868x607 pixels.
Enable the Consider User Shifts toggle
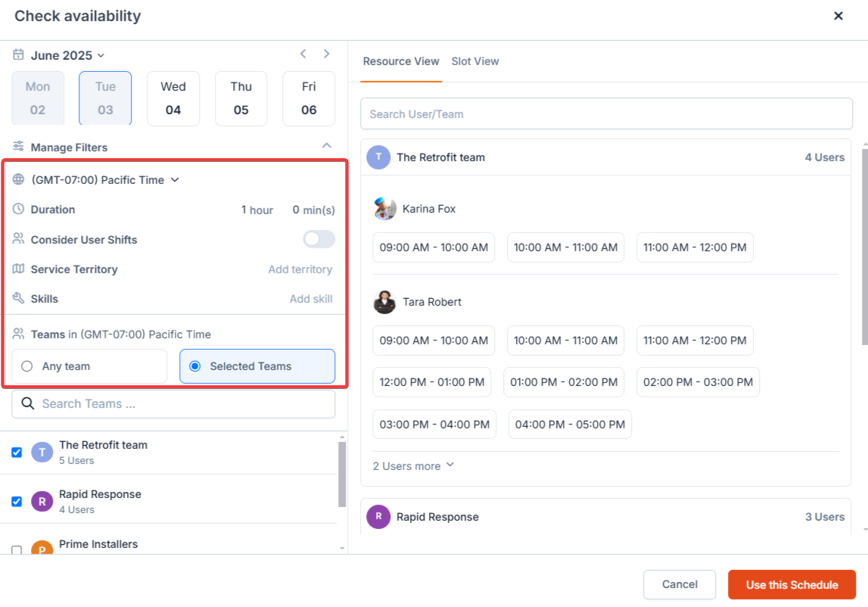coord(319,240)
